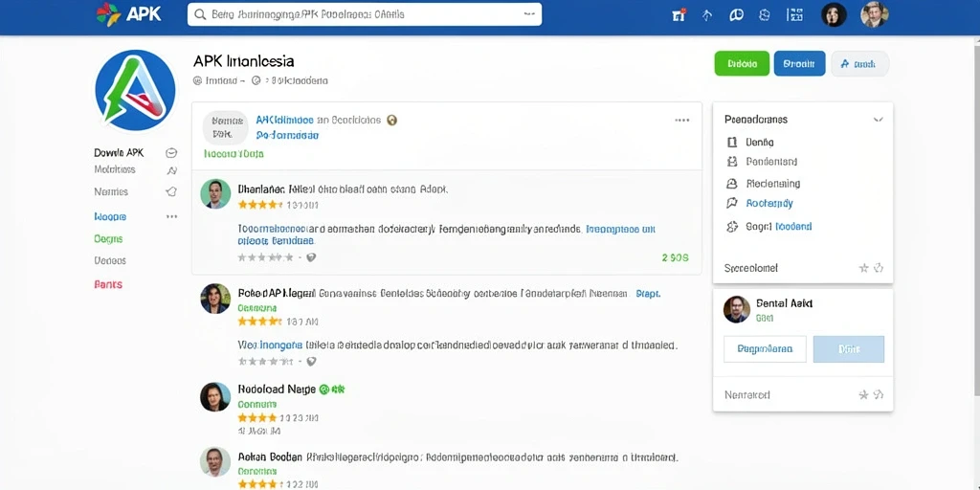Image resolution: width=980 pixels, height=490 pixels.
Task: Open the blue 'Rocheqndy' link in right panel
Action: coord(769,203)
